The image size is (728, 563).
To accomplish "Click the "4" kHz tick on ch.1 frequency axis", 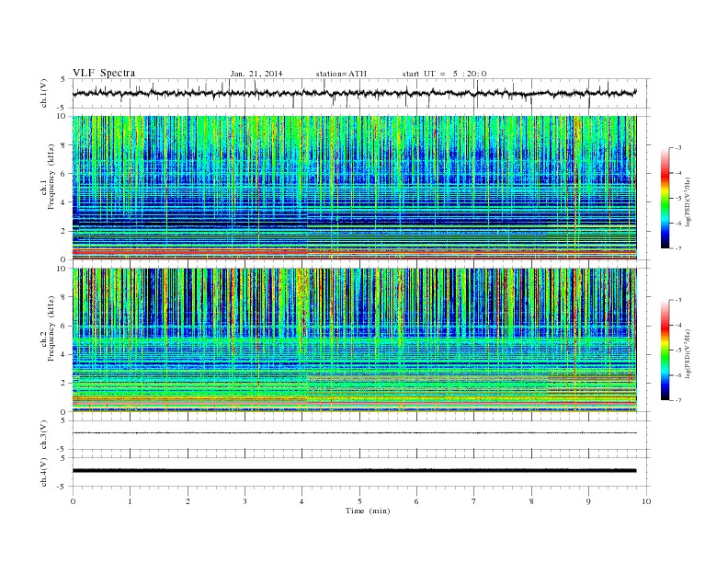I will click(63, 202).
